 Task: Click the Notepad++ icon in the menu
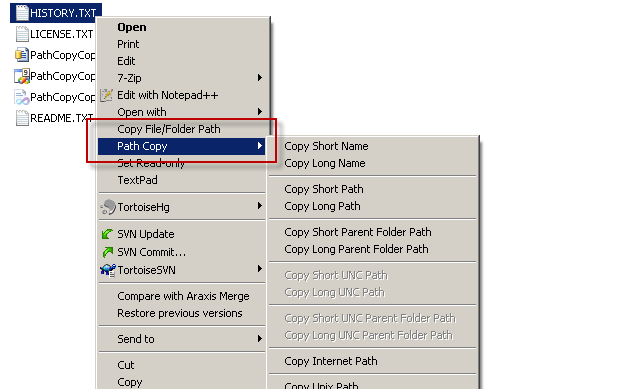(106, 95)
